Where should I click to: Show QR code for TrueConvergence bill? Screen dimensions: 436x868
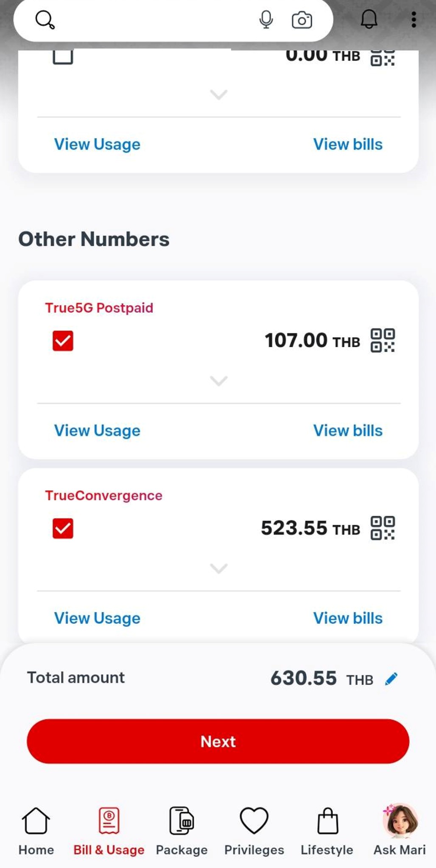(383, 528)
